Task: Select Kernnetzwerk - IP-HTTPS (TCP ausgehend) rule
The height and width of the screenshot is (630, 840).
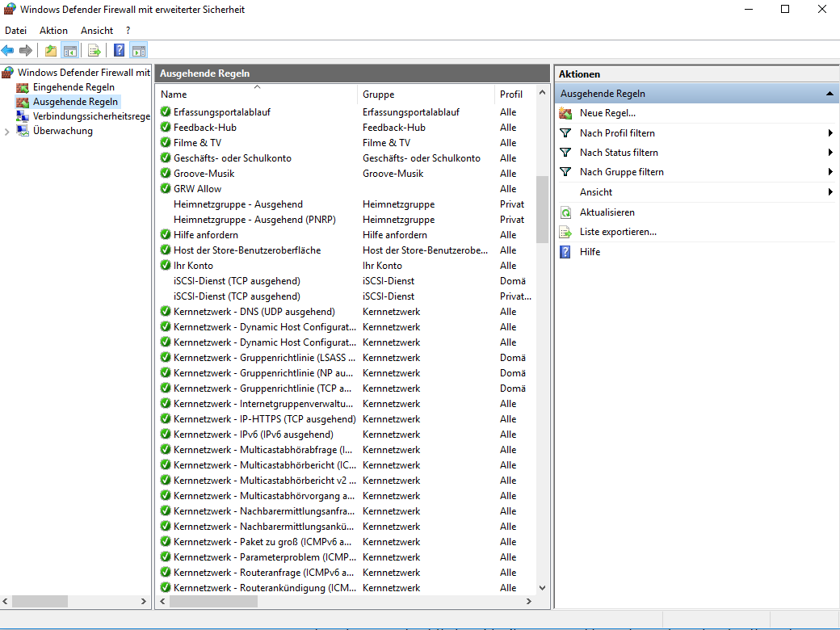Action: [265, 419]
